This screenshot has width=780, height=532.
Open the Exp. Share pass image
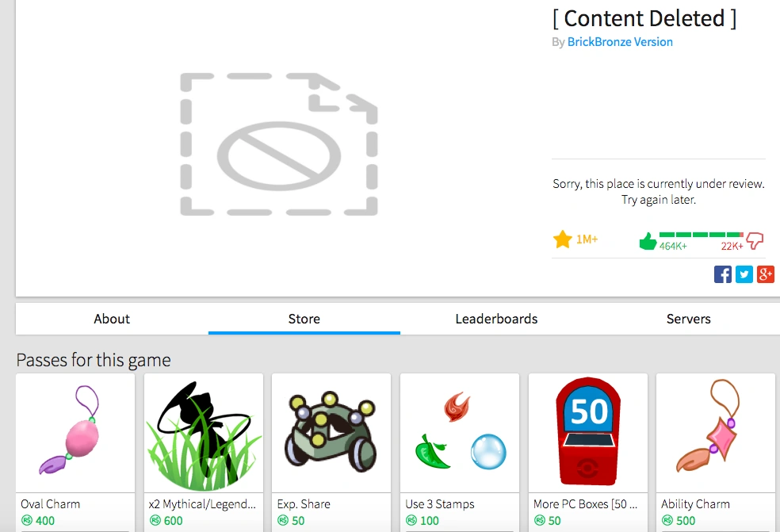(x=331, y=433)
